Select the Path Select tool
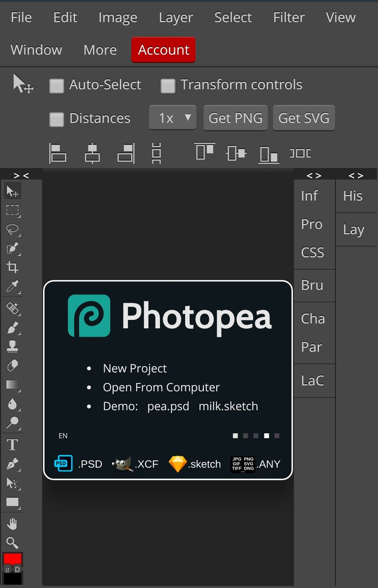Image resolution: width=378 pixels, height=588 pixels. pos(13,483)
